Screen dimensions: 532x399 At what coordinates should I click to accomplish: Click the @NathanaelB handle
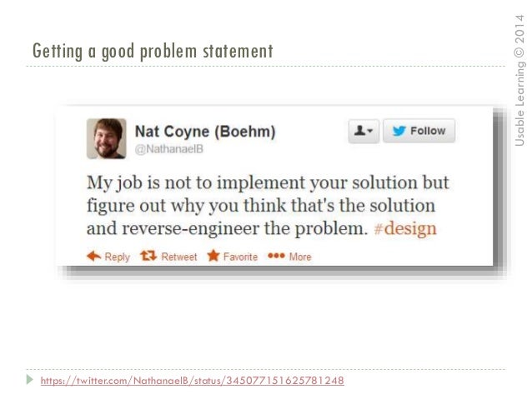click(x=169, y=149)
